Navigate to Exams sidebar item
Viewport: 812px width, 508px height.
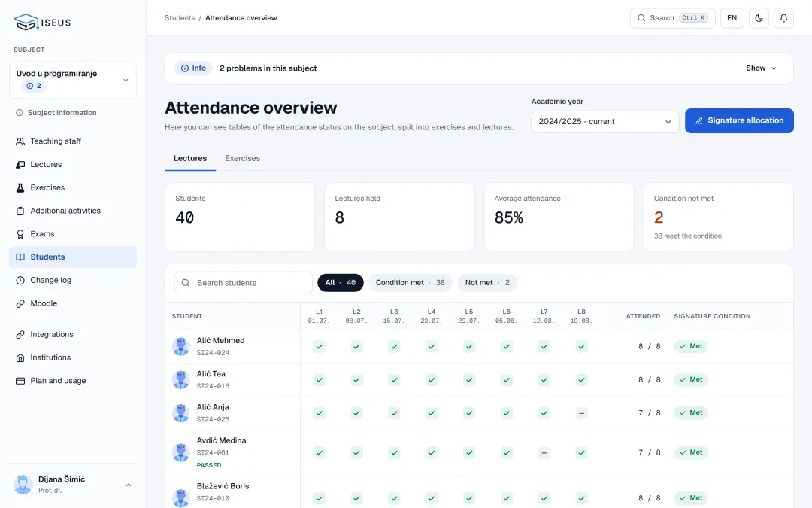pos(73,234)
